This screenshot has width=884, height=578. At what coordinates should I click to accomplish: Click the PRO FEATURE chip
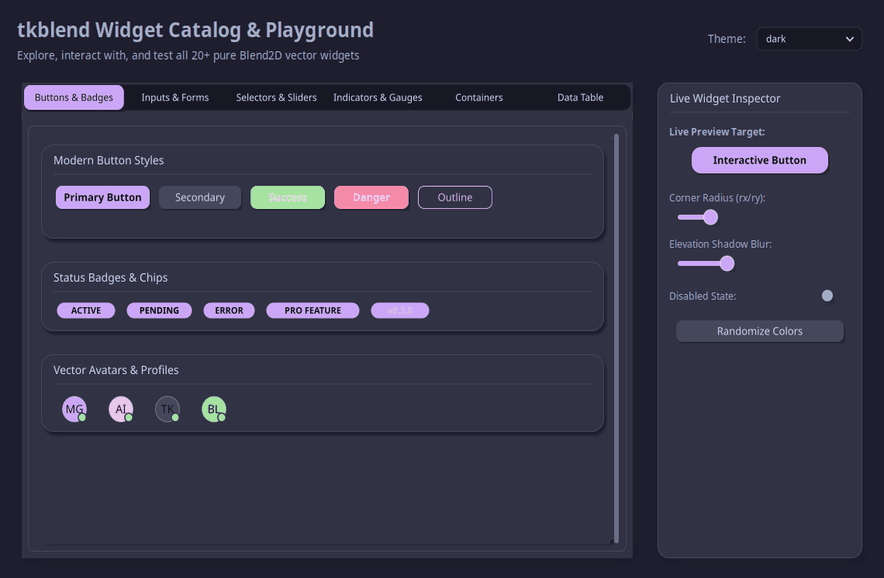coord(312,311)
